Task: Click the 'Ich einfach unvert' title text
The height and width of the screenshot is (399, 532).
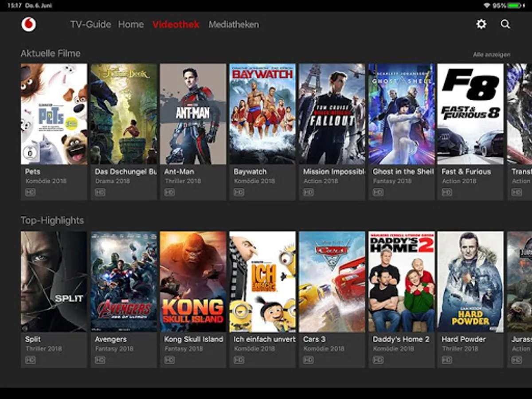Action: click(265, 339)
